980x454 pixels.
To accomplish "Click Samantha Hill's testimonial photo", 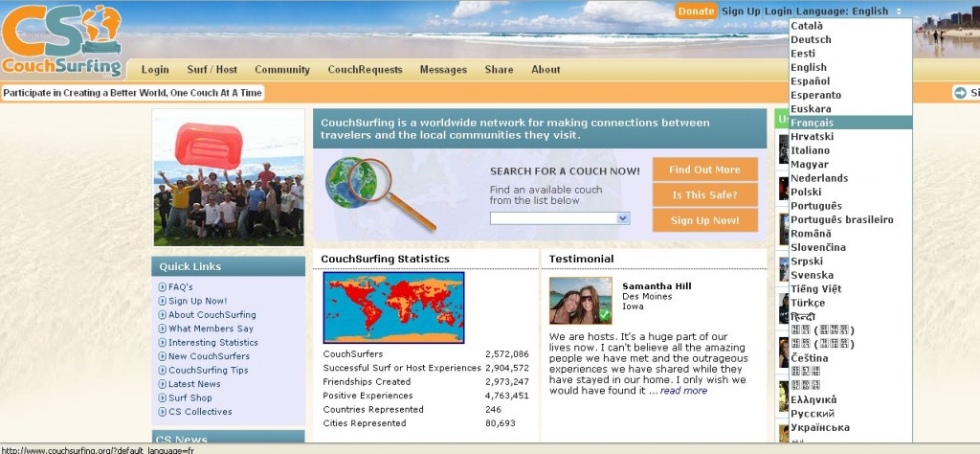I will 580,301.
